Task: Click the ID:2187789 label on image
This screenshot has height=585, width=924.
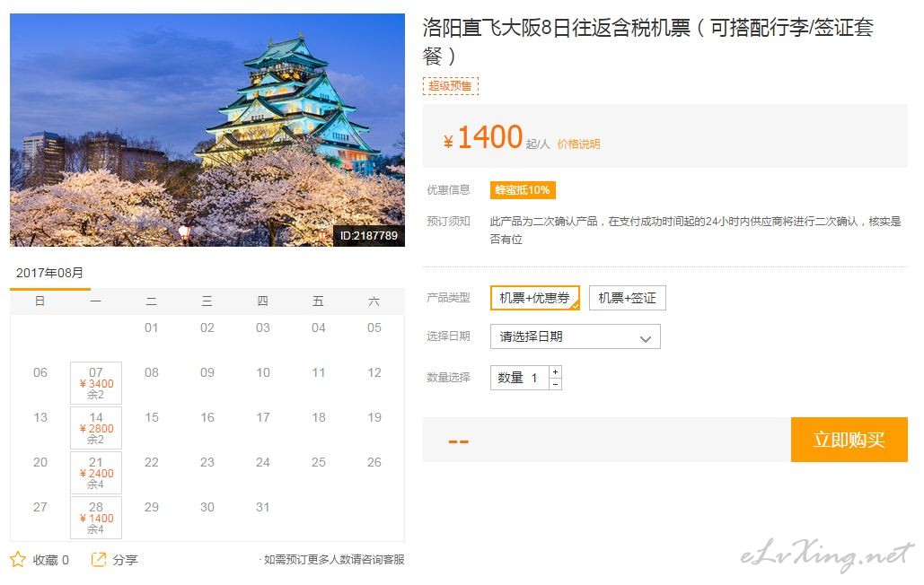Action: pyautogui.click(x=369, y=236)
